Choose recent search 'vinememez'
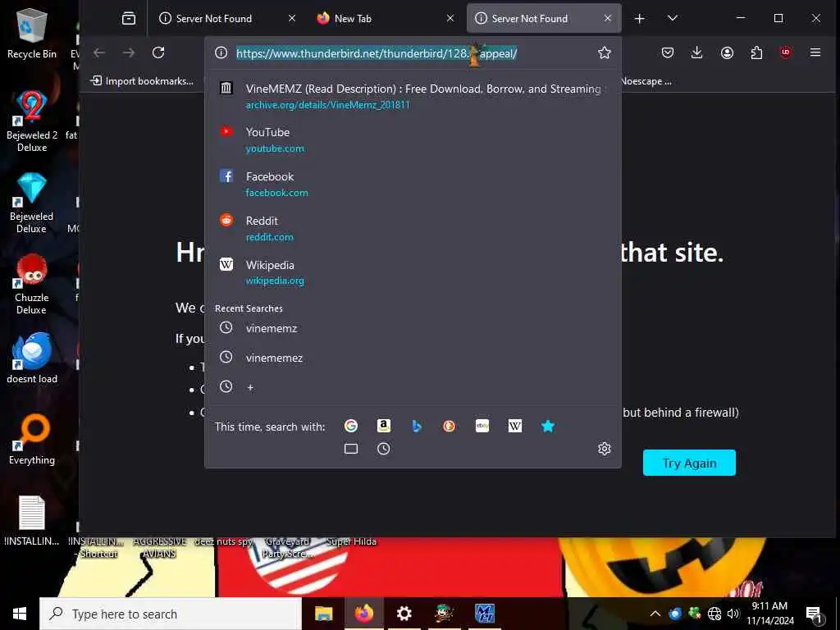This screenshot has width=840, height=630. (x=413, y=358)
